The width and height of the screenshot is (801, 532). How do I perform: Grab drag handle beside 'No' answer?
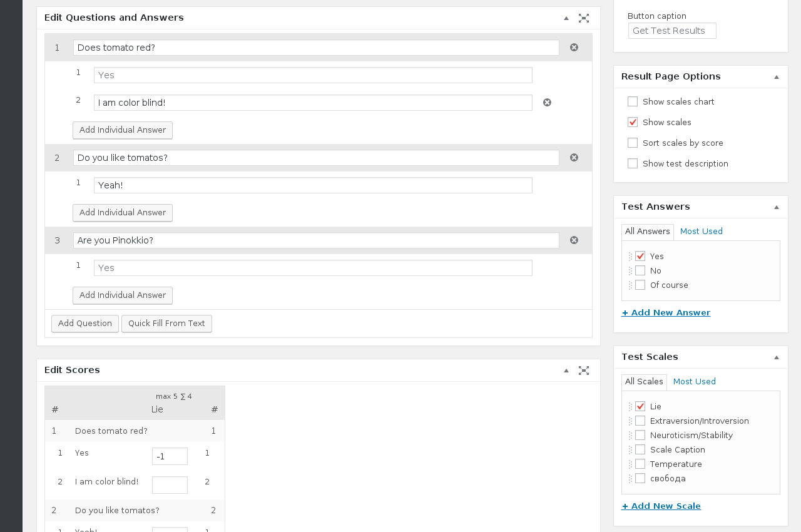click(x=630, y=271)
